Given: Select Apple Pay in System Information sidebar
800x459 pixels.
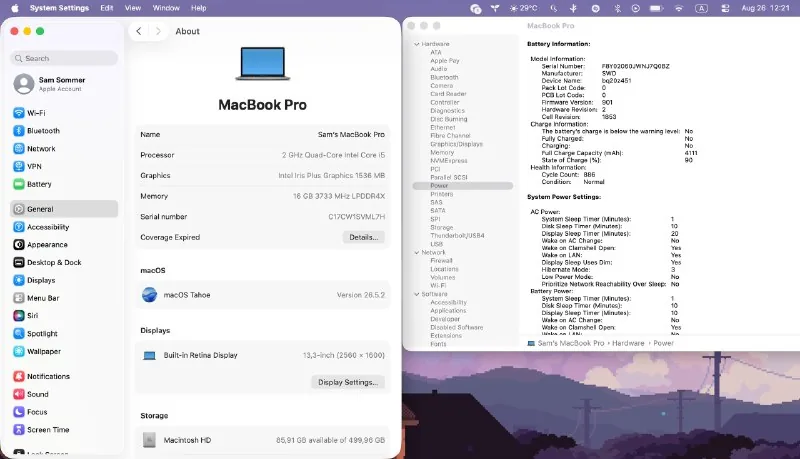Looking at the screenshot, I should click(x=444, y=61).
